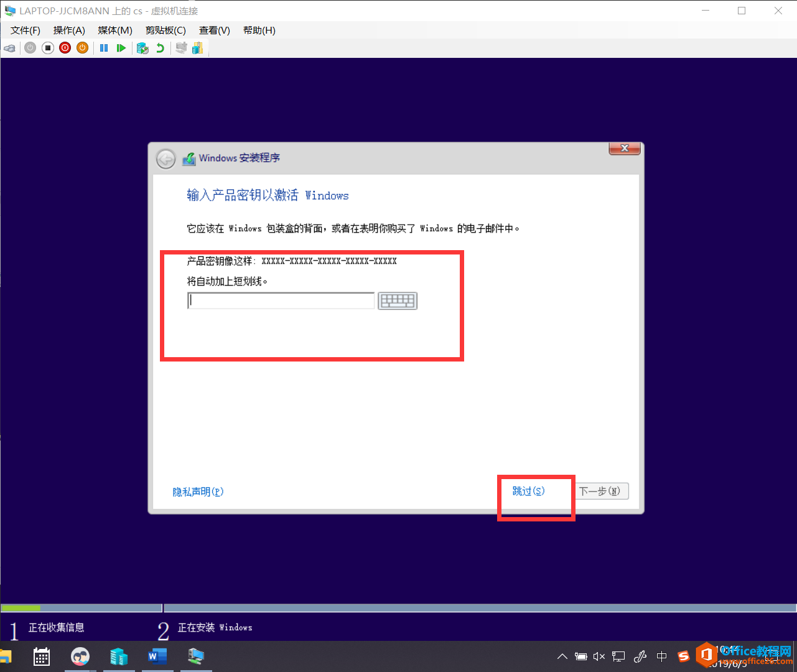Click the 跳过(S) skip link
The image size is (797, 672).
click(528, 491)
